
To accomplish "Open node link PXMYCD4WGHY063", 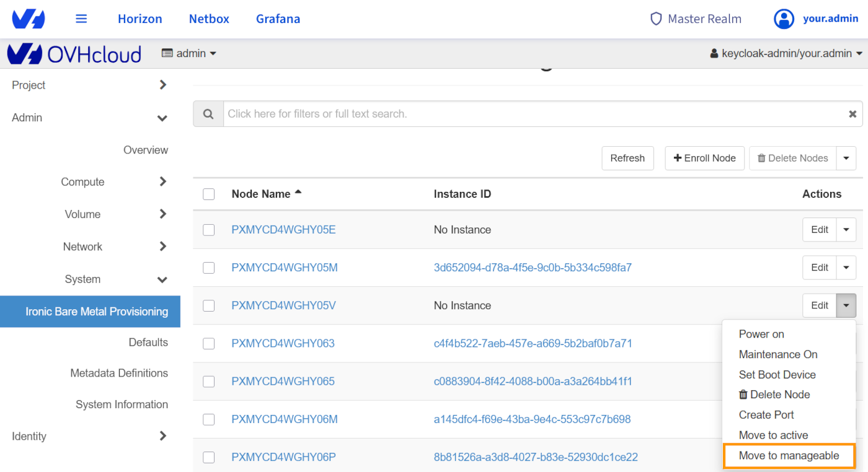I will pos(283,343).
